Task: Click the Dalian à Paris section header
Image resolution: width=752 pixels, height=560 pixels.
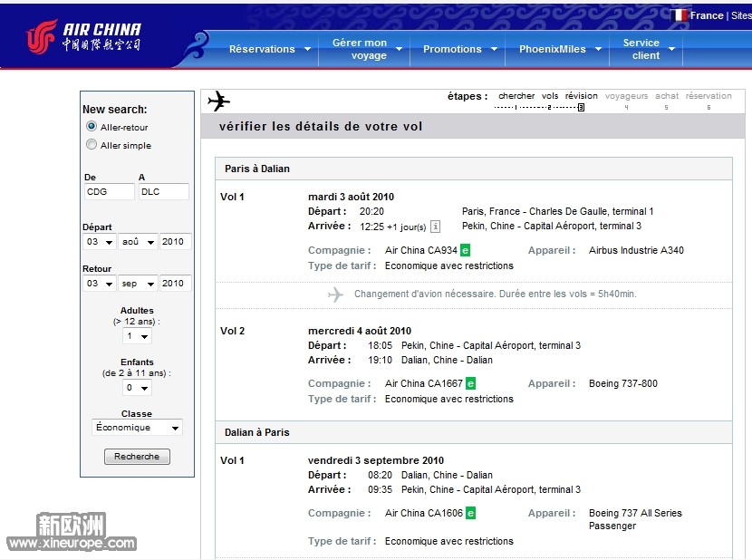Action: 473,432
